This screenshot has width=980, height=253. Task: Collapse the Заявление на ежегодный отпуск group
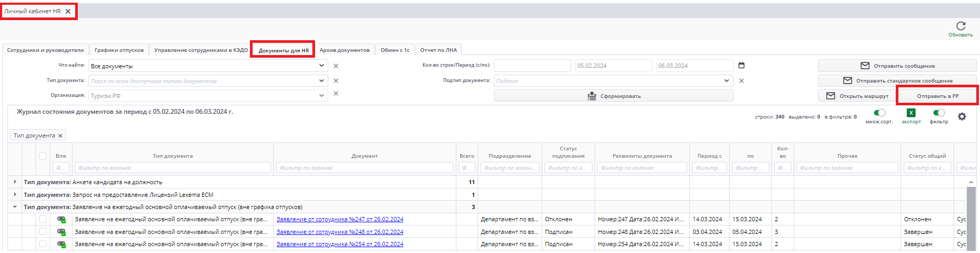[x=15, y=207]
